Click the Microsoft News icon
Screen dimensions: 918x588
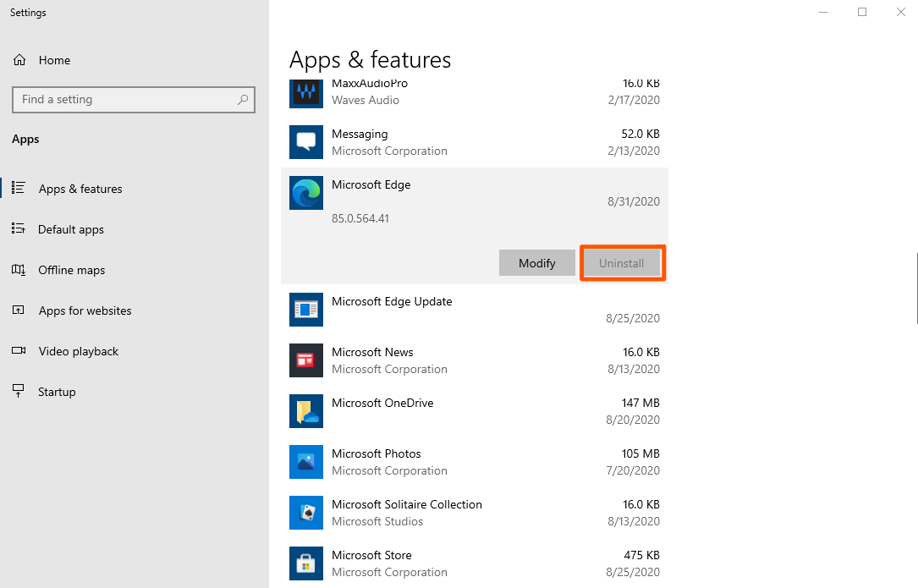[306, 360]
